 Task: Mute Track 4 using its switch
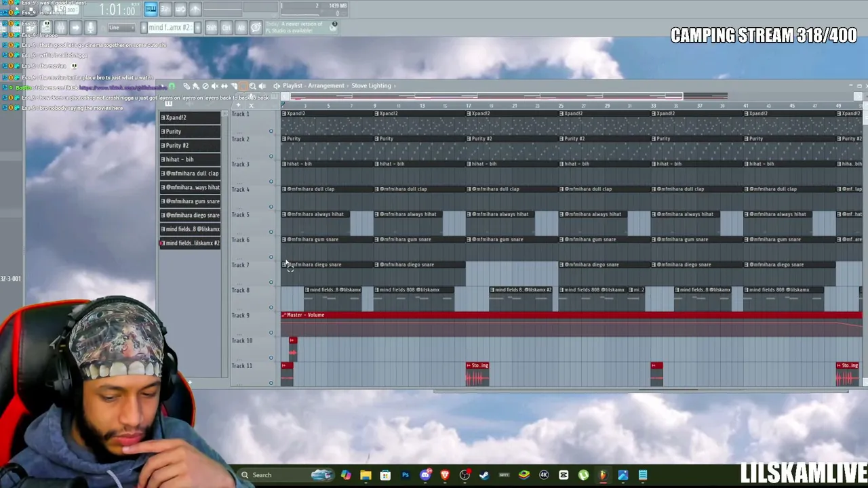tap(271, 207)
